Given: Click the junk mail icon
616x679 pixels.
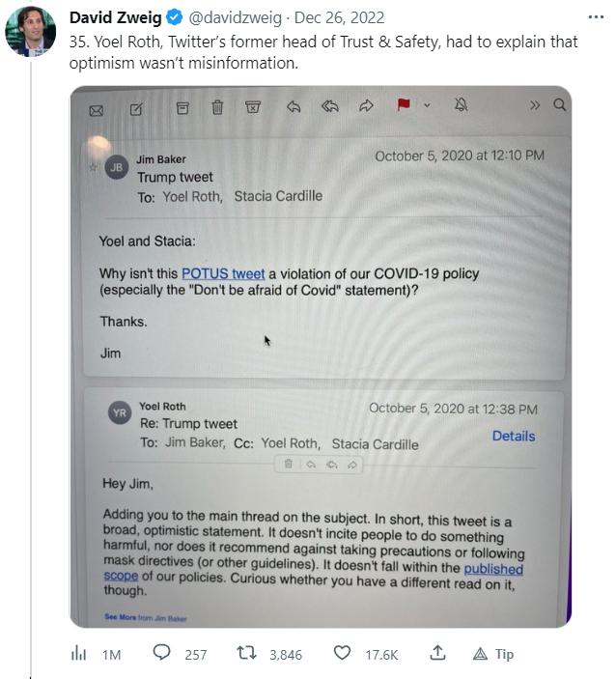Looking at the screenshot, I should coord(253,107).
